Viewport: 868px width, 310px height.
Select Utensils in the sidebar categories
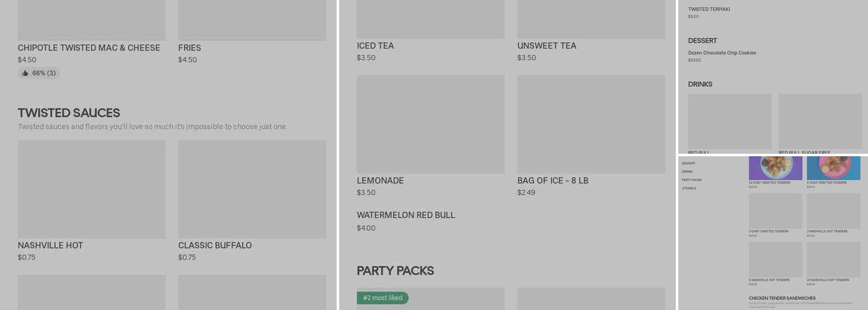[689, 188]
